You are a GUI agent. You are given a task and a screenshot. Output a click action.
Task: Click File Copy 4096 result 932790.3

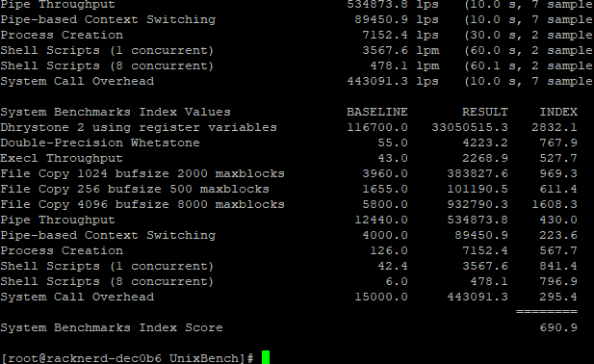coord(478,204)
